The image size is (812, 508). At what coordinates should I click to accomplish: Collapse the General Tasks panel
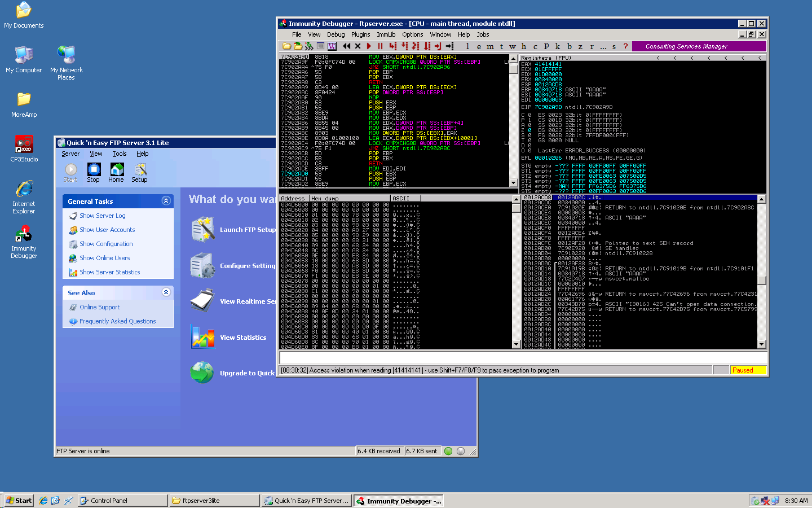[166, 200]
